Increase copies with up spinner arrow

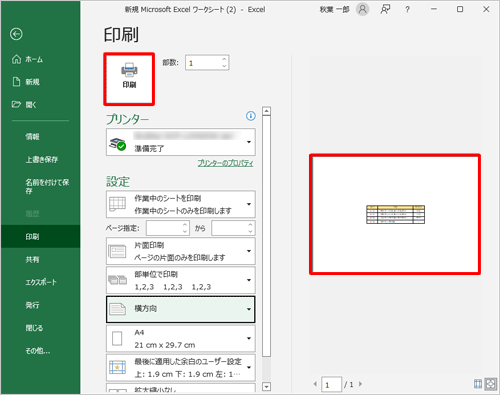pyautogui.click(x=224, y=59)
